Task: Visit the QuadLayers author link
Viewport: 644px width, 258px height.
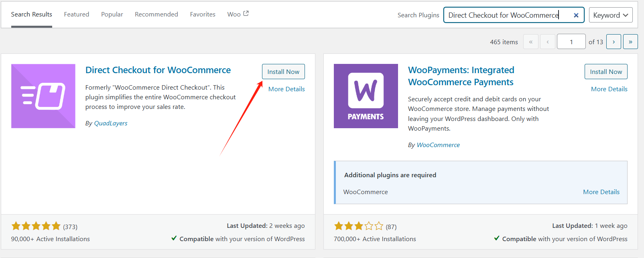Action: click(110, 123)
